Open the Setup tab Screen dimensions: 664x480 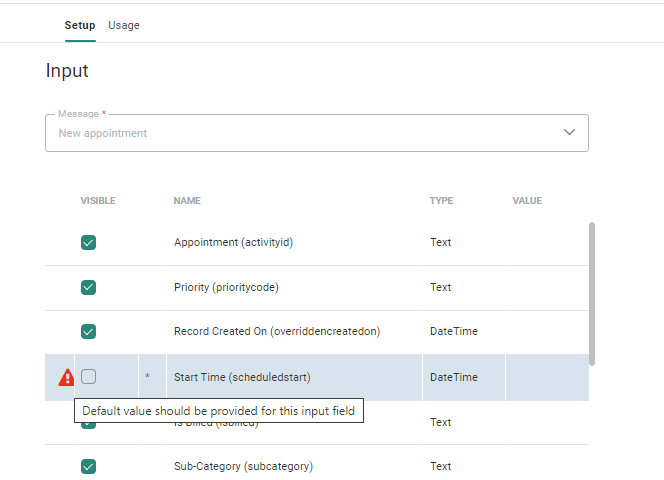tap(80, 25)
